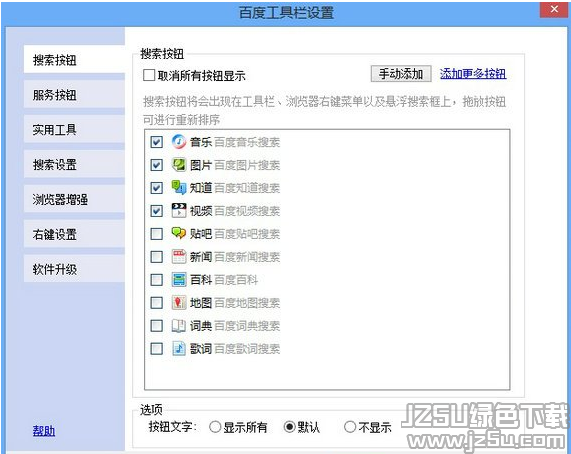Select the 显示所有 radio button

pos(215,427)
